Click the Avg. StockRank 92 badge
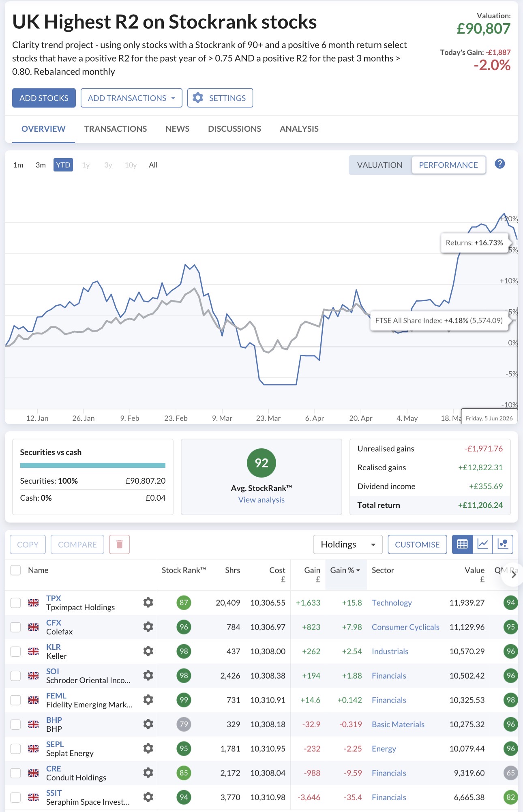Viewport: 523px width, 812px height. point(261,463)
